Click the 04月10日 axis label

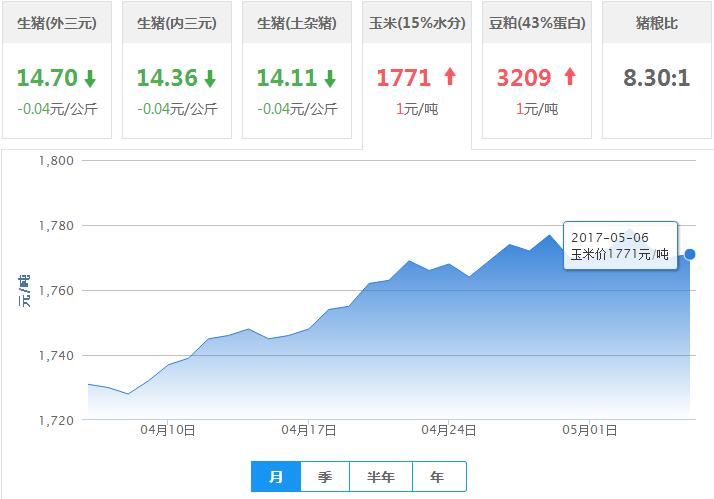click(168, 430)
